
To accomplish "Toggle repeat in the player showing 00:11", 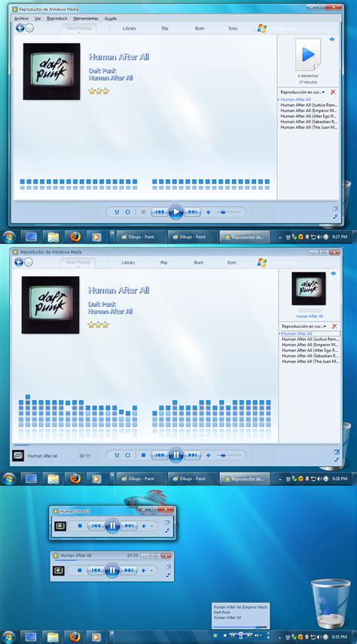I will click(x=127, y=455).
